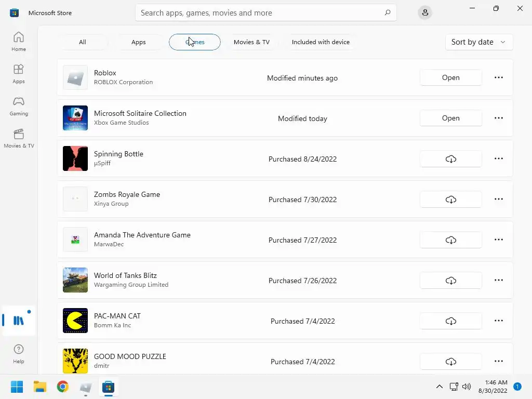Screen dimensions: 532x399
Task: Click the PAC-MAN CAT thumbnail
Action: pos(75,321)
